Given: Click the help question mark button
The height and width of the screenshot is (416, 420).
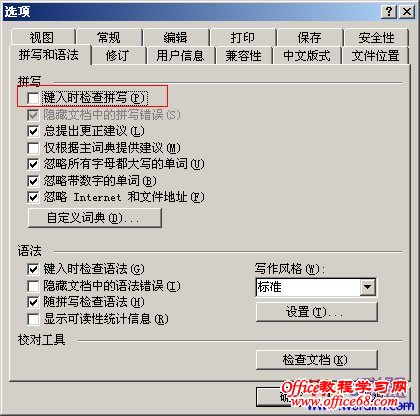Looking at the screenshot, I should (389, 12).
